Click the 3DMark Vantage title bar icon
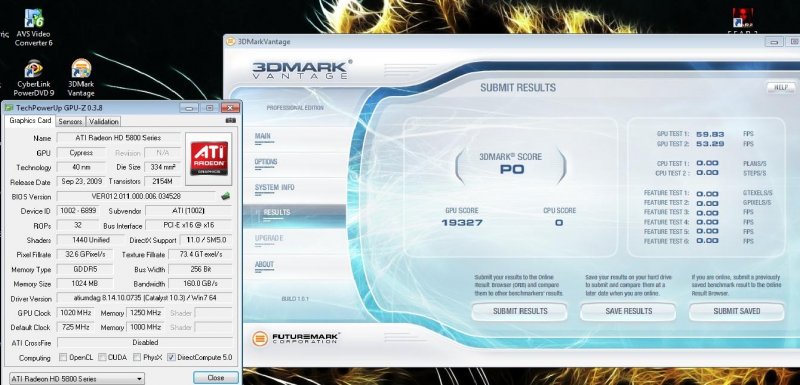 pos(231,41)
